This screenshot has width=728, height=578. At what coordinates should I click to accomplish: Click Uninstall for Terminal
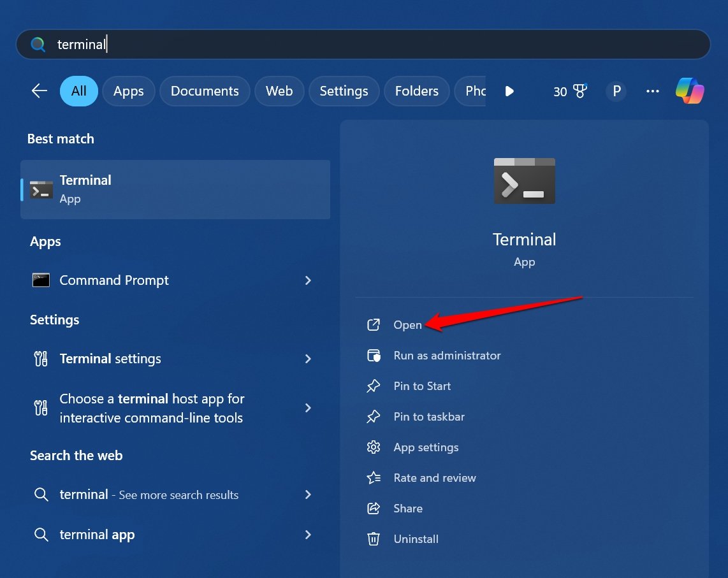coord(416,540)
